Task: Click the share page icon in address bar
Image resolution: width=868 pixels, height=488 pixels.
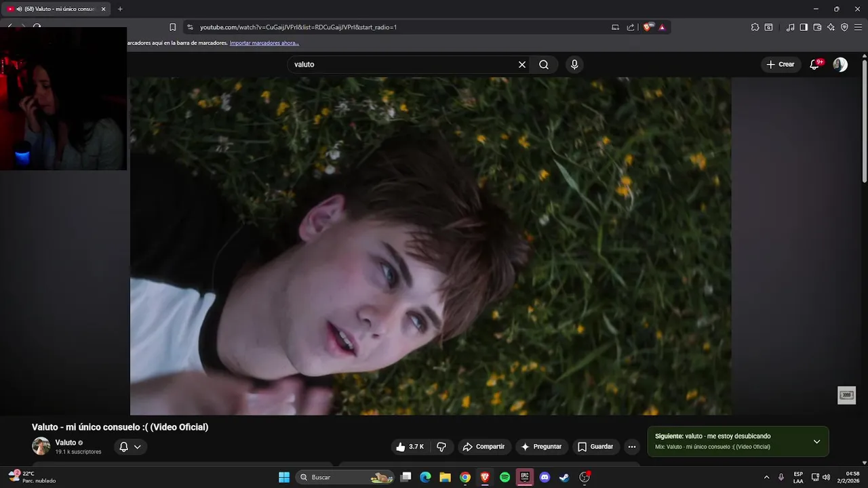Action: (x=631, y=27)
